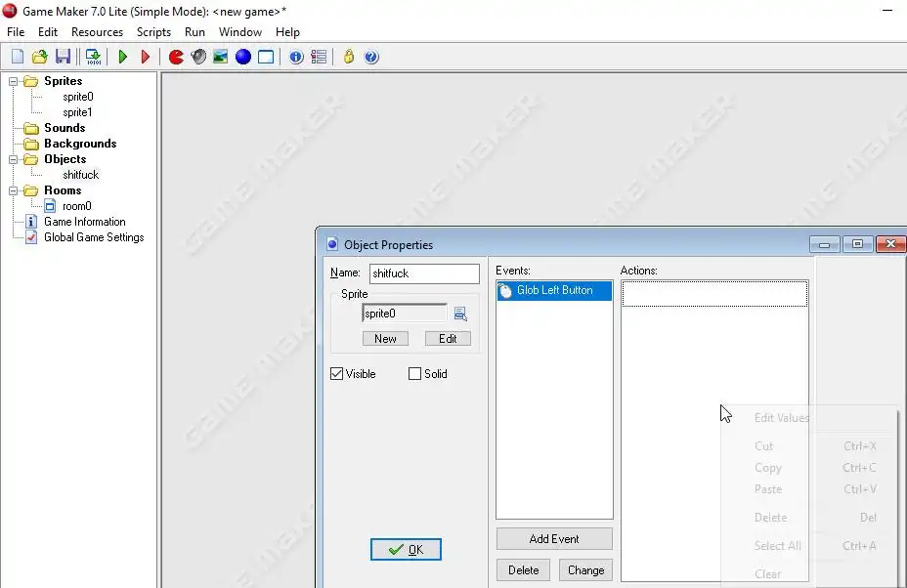Image resolution: width=907 pixels, height=588 pixels.
Task: Open the Run menu
Action: (x=194, y=32)
